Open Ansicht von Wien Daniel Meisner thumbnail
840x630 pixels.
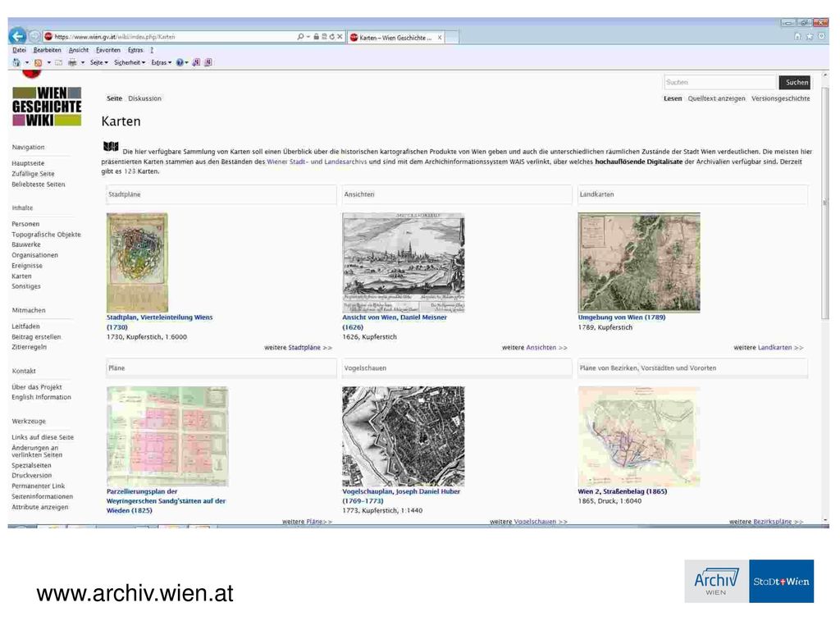(x=404, y=262)
